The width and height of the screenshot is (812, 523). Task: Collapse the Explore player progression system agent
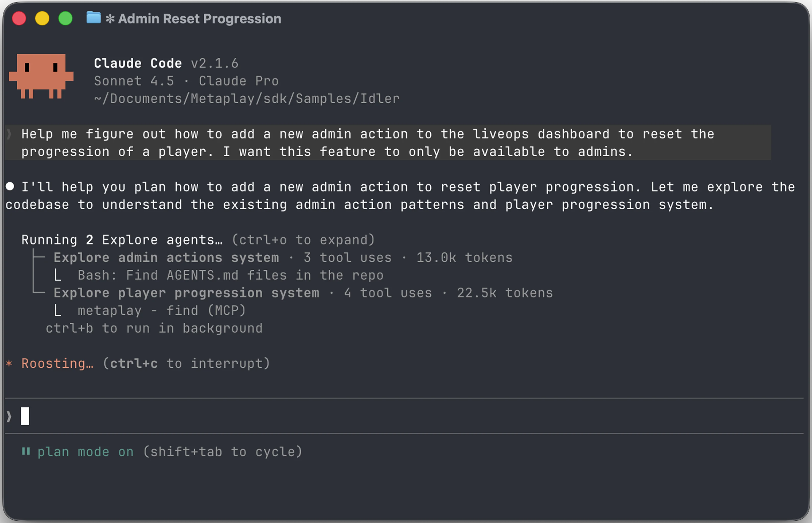pos(187,292)
